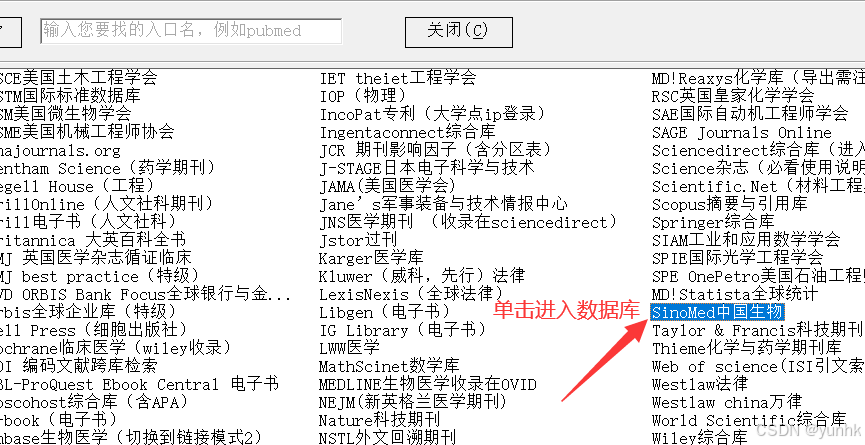The width and height of the screenshot is (865, 445).
Task: Select RSC英国皇家化学学会 entry
Action: pos(733,96)
